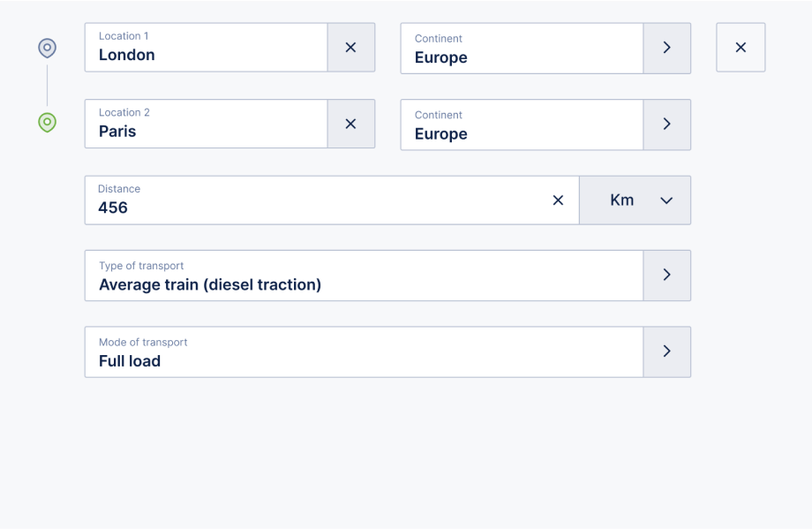
Task: Open the Mode of transport chevron
Action: click(x=667, y=351)
